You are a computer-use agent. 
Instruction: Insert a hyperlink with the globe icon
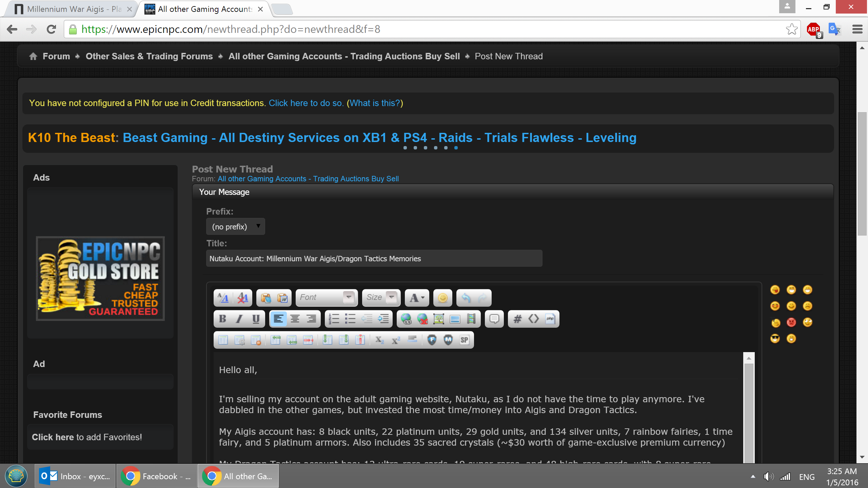406,319
